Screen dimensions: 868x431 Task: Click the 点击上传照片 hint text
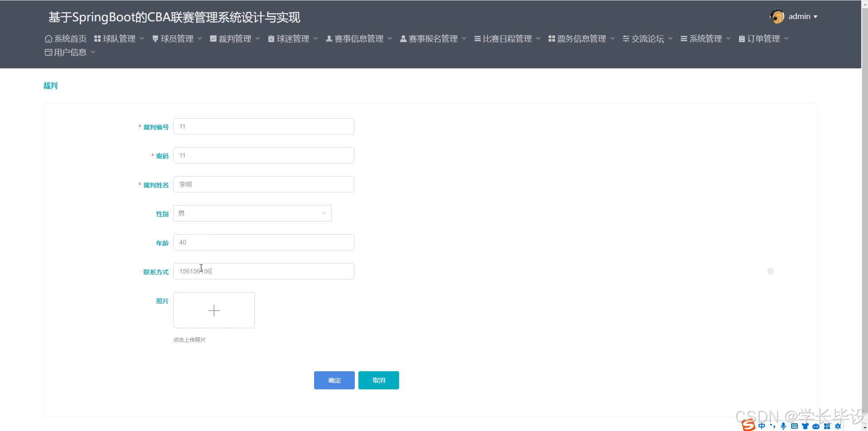(x=190, y=340)
